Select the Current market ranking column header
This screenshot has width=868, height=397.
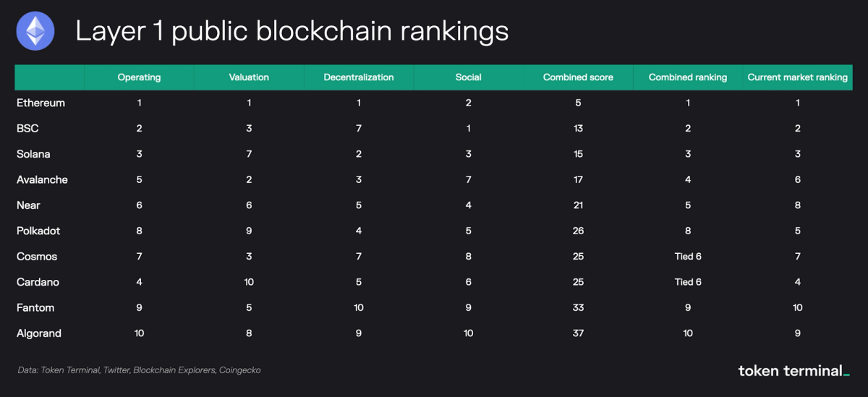tap(798, 77)
